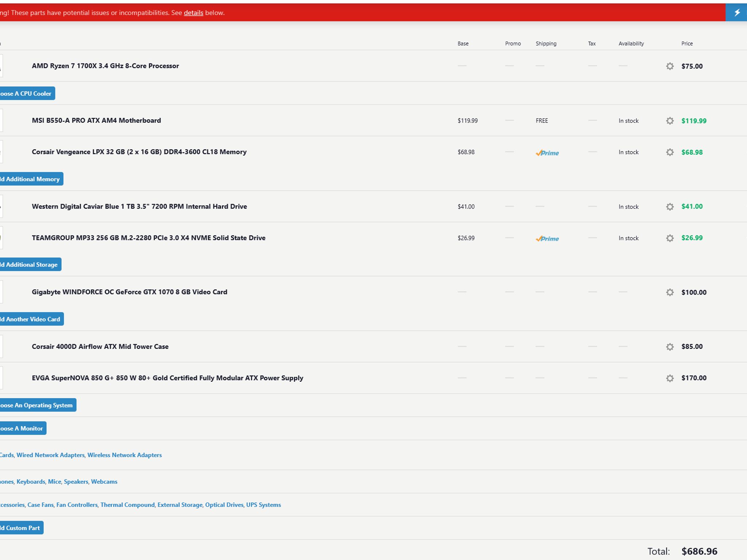Open Keyboards category link

tap(31, 482)
